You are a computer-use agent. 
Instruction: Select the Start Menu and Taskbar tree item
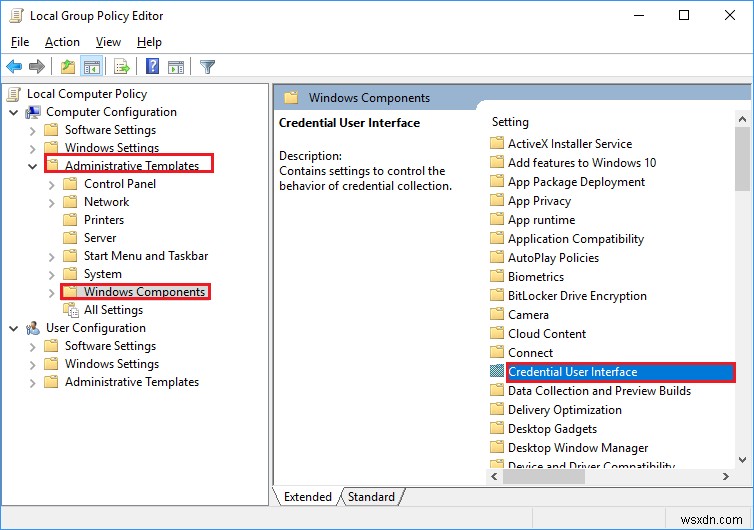146,256
